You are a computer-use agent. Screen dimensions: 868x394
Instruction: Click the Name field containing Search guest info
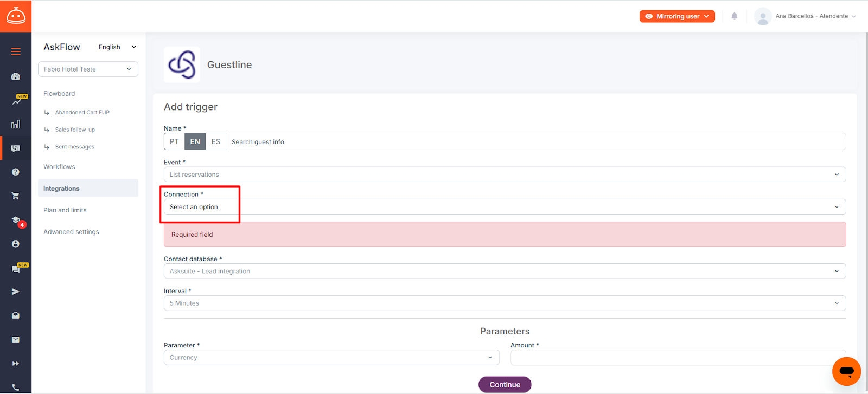pos(536,141)
